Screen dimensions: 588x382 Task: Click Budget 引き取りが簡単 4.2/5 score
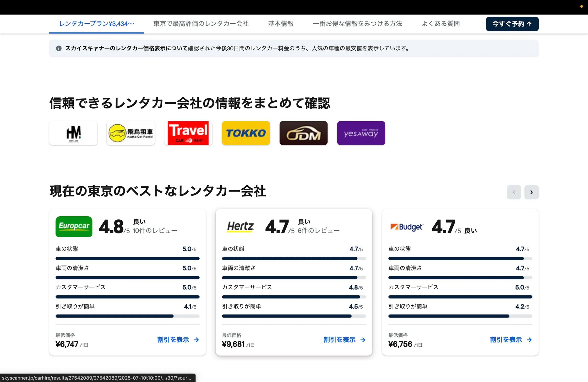(522, 307)
